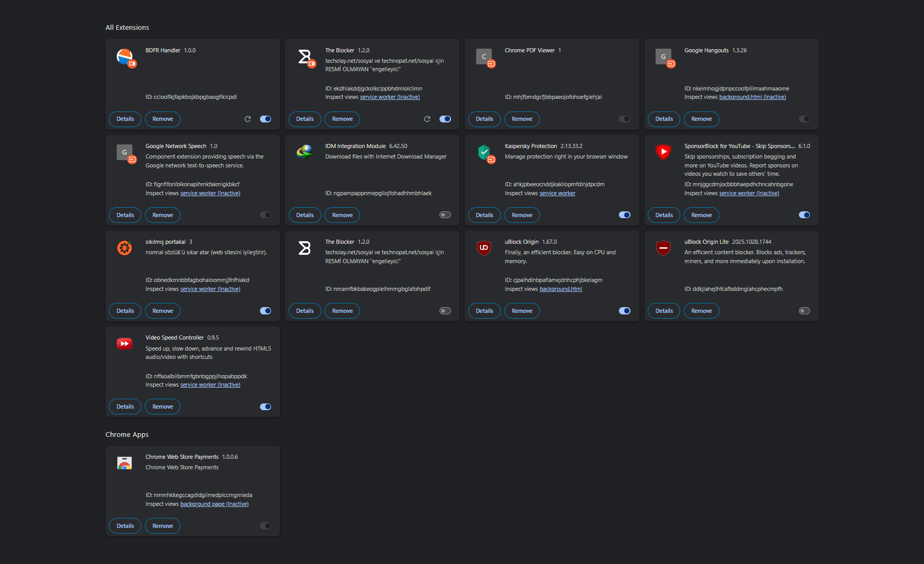Image resolution: width=924 pixels, height=564 pixels.
Task: Click the uBlock Origin Lite version 2025.1028.1744
Action: [x=751, y=242]
